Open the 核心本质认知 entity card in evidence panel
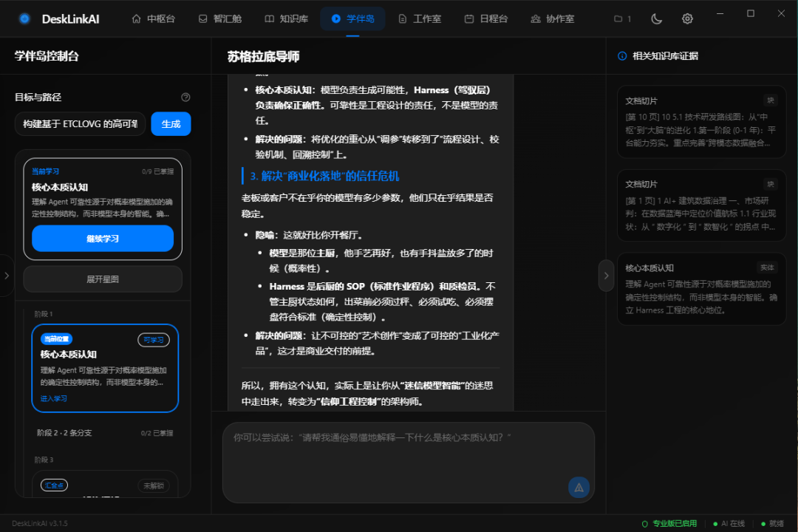 click(x=701, y=289)
